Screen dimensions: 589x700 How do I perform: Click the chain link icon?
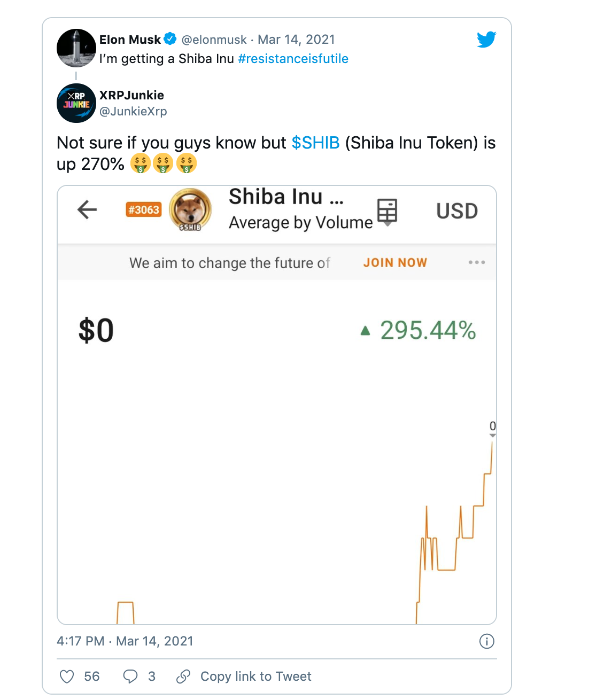coord(183,676)
